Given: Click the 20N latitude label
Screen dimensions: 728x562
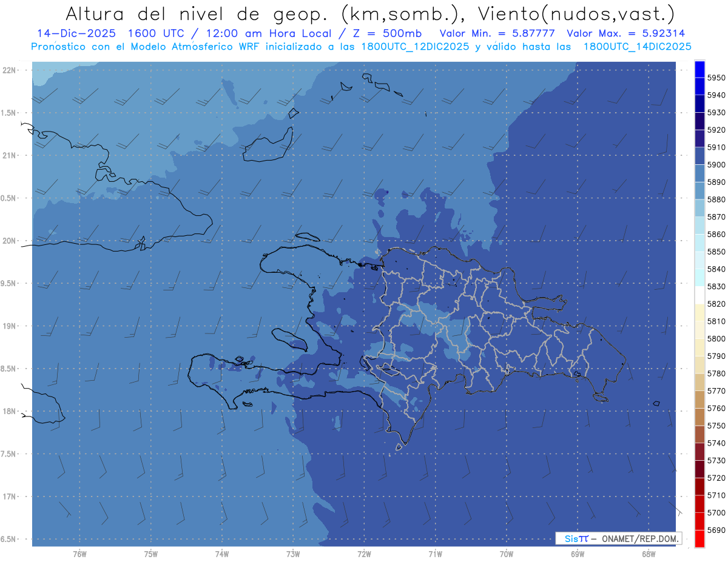Looking at the screenshot, I should tap(10, 241).
